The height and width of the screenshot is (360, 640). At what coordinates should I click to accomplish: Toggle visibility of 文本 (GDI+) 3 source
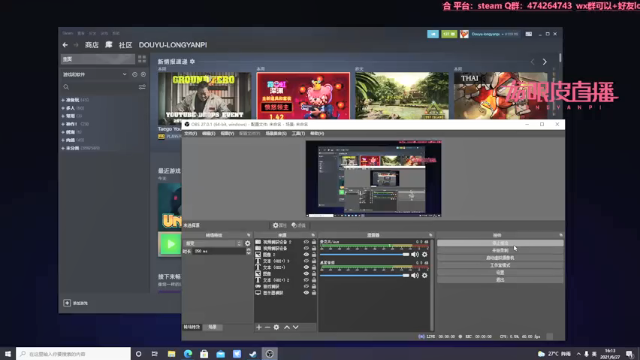pyautogui.click(x=306, y=261)
